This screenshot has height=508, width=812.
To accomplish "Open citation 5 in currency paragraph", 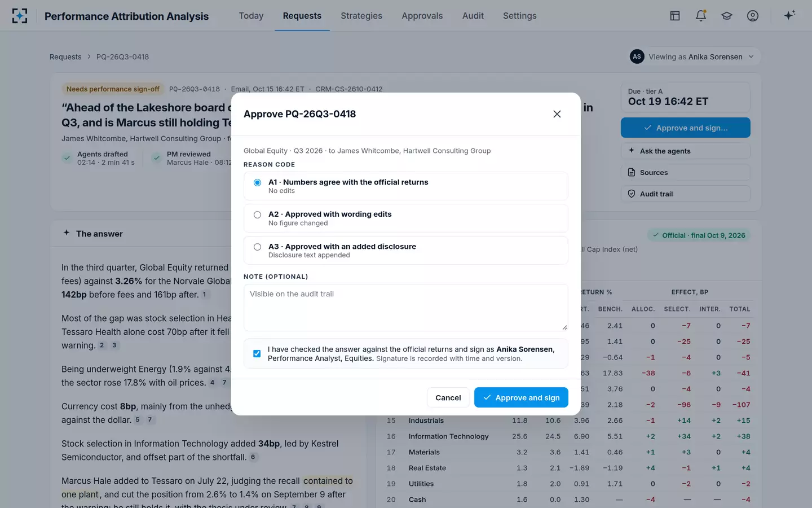I will 137,420.
